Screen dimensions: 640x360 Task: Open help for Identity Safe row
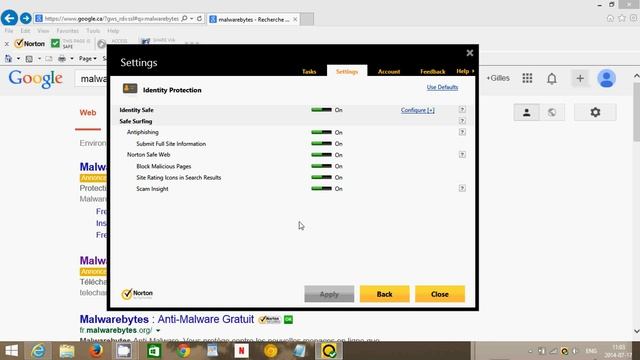(x=462, y=109)
